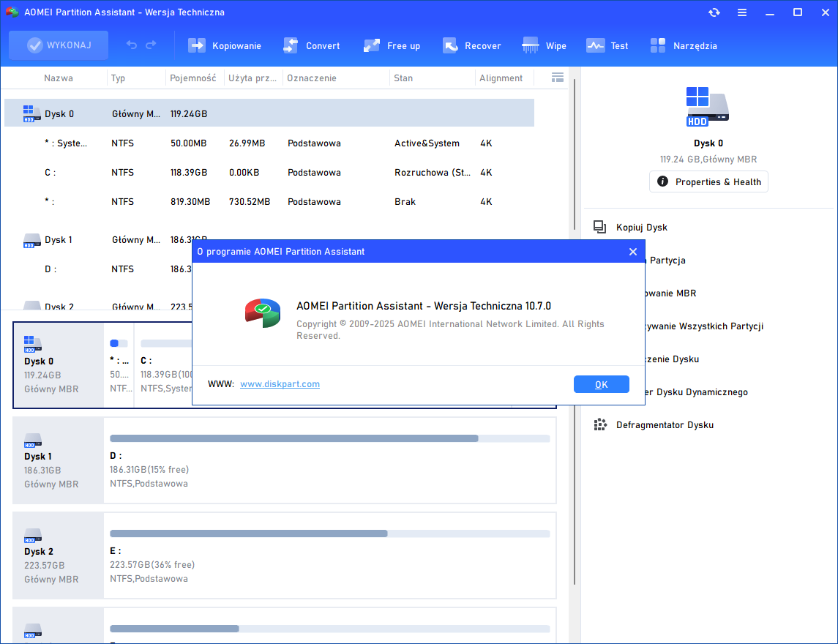
Task: Click the Wszystkich Partycji side panel option
Action: pyautogui.click(x=704, y=326)
